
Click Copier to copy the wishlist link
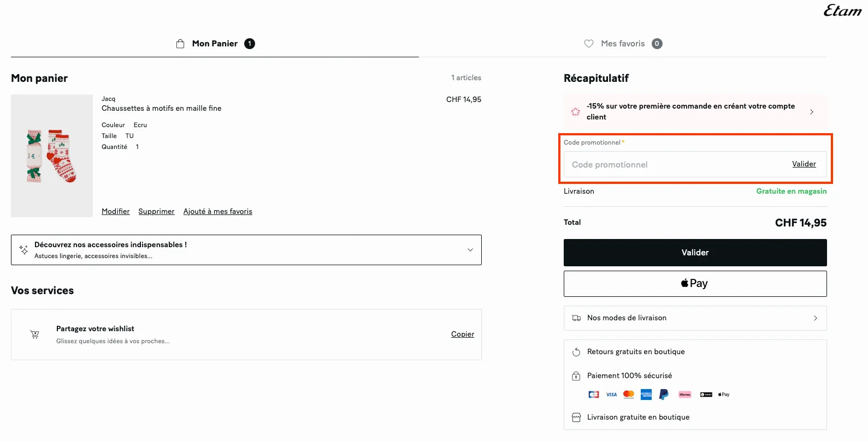pos(463,335)
